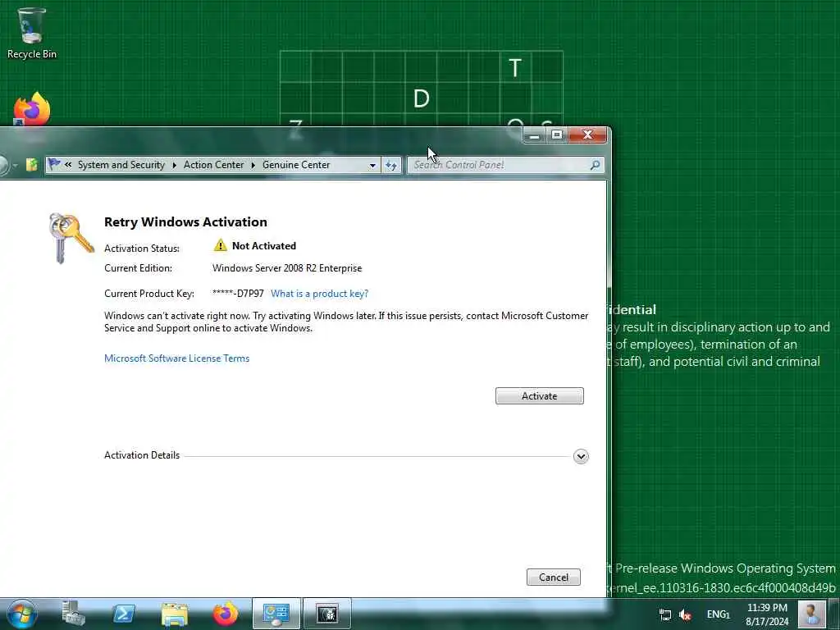Click the Action Center flag icon in address bar
The image size is (840, 630).
pyautogui.click(x=54, y=164)
